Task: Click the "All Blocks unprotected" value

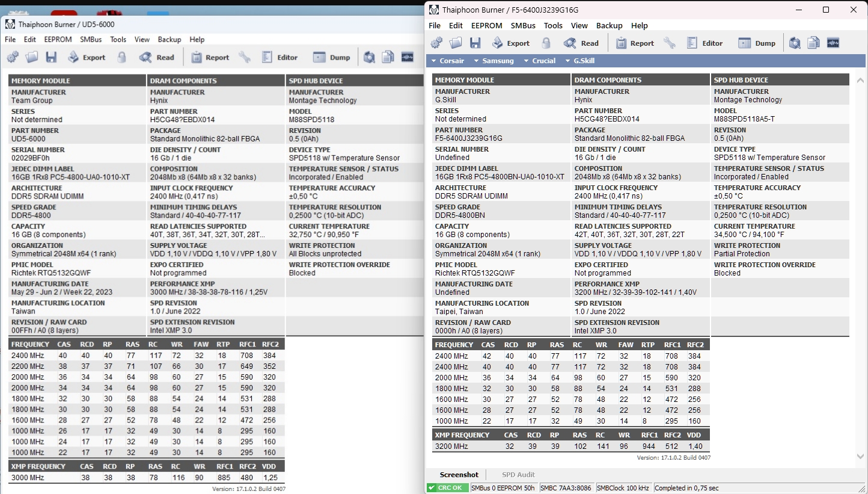Action: 325,254
